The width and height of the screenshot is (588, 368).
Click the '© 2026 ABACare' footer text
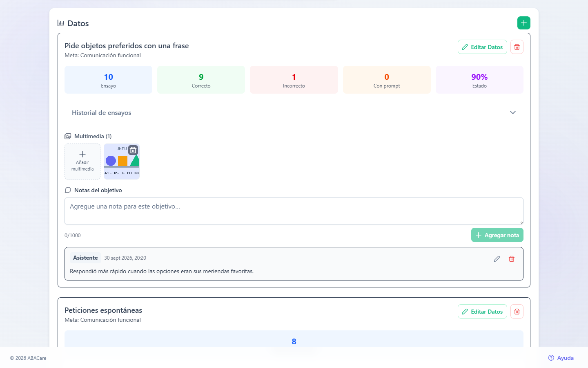click(28, 358)
